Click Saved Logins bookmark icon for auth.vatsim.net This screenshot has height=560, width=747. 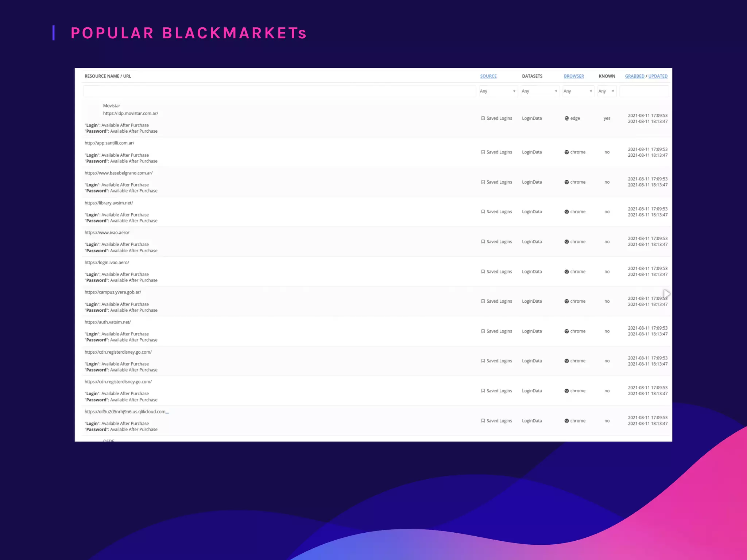483,331
